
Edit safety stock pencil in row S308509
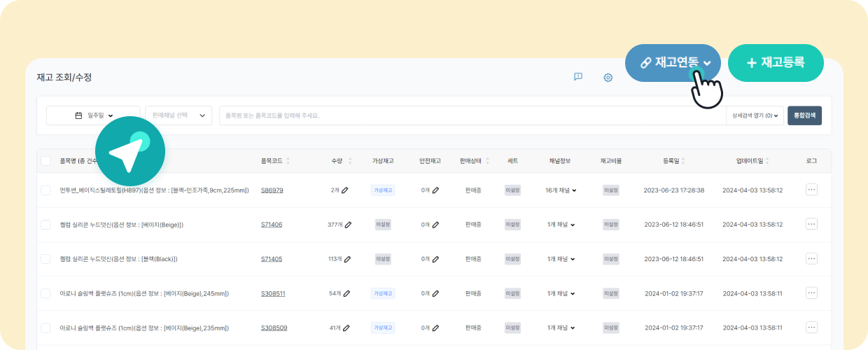point(435,328)
